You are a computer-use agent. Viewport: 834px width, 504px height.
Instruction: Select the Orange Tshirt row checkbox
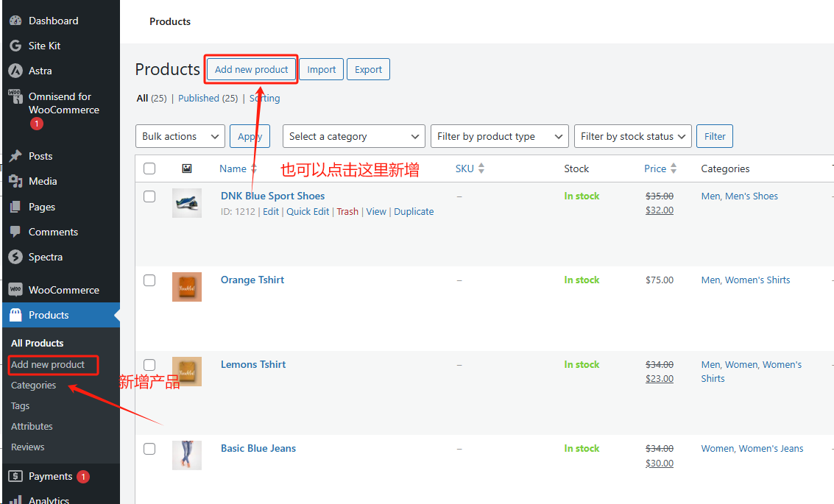click(149, 280)
